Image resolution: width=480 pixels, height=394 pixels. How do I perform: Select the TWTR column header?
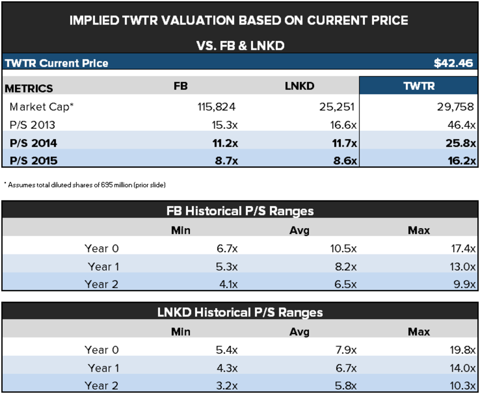pos(419,86)
